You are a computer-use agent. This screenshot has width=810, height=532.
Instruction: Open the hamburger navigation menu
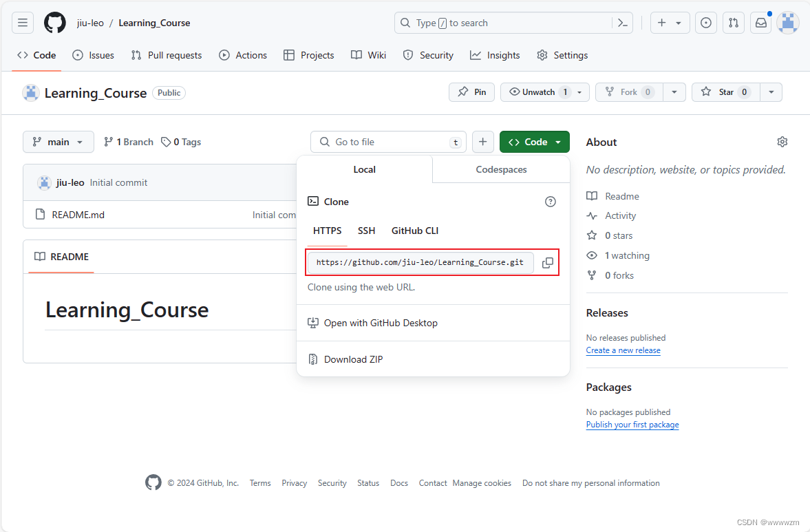(23, 23)
